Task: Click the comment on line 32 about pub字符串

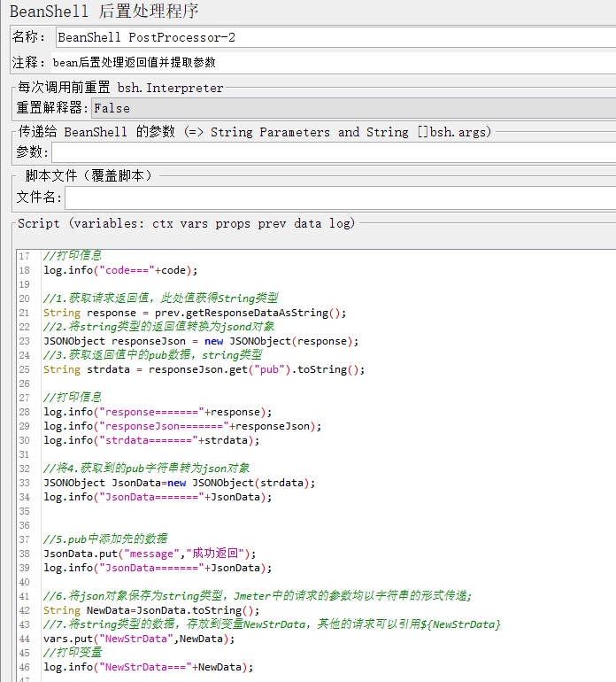Action: pyautogui.click(x=147, y=469)
